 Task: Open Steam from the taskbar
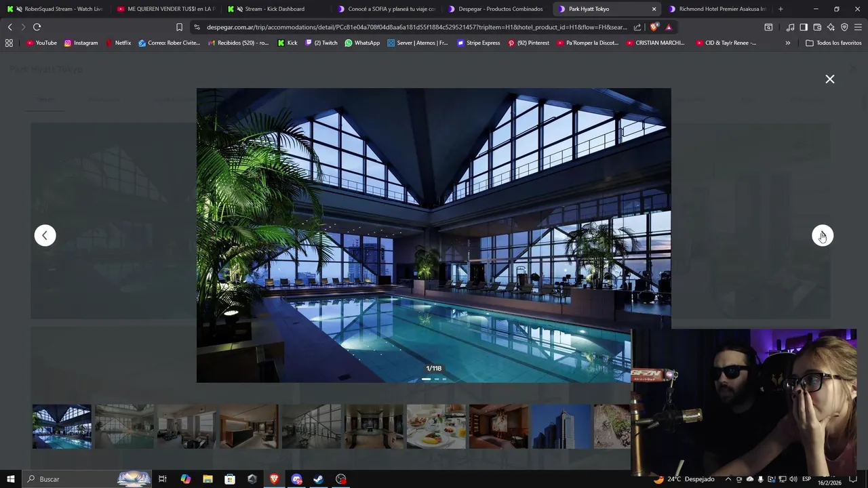coord(319,479)
